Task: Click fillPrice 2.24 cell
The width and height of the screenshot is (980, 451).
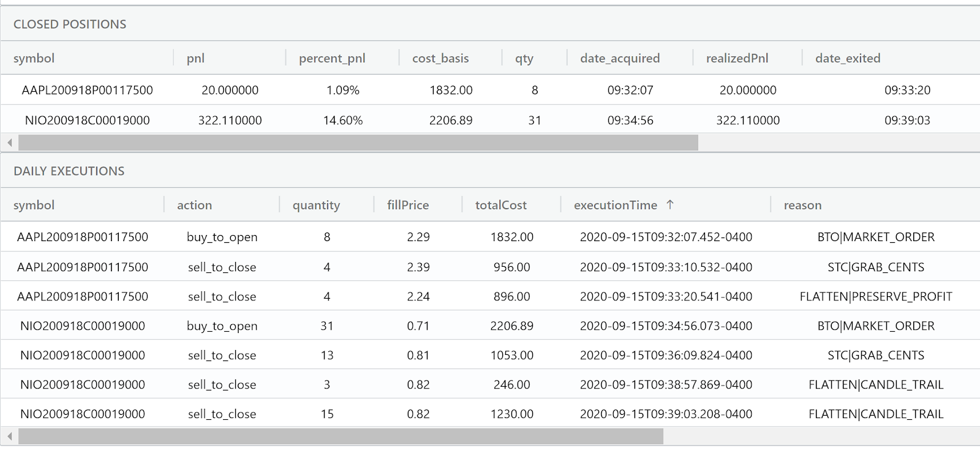Action: (418, 296)
